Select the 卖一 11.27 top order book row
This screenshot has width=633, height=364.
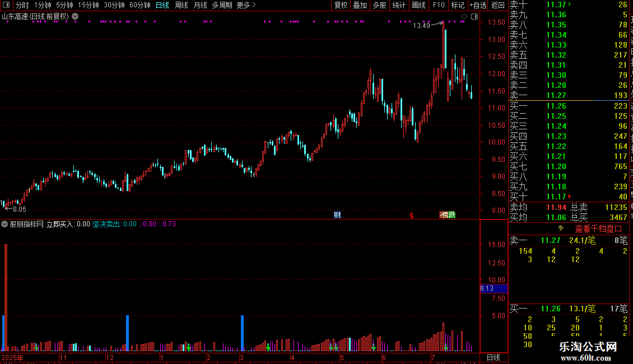569,95
